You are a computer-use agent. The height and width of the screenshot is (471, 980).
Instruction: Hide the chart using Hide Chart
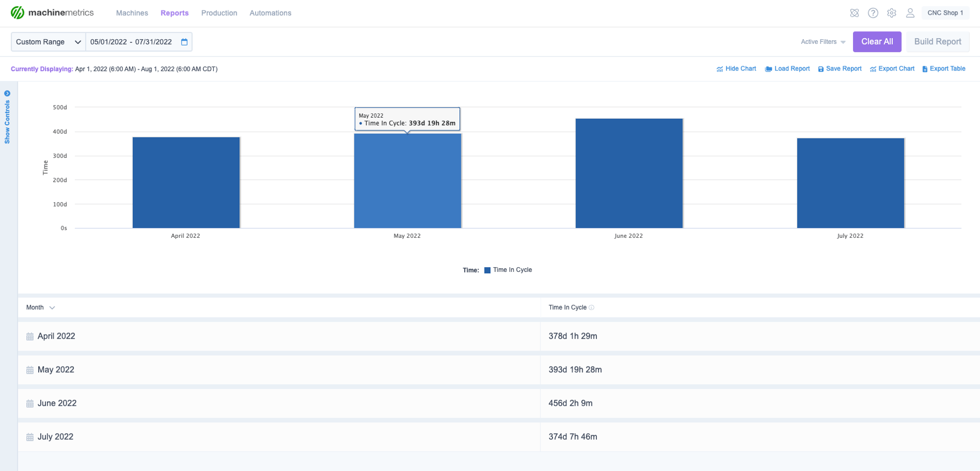click(736, 69)
